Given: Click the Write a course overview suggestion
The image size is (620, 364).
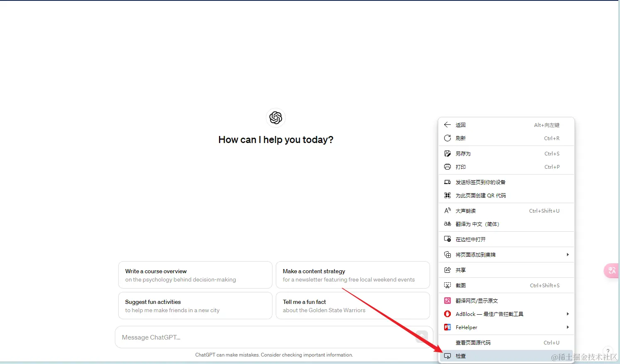Looking at the screenshot, I should tap(195, 275).
